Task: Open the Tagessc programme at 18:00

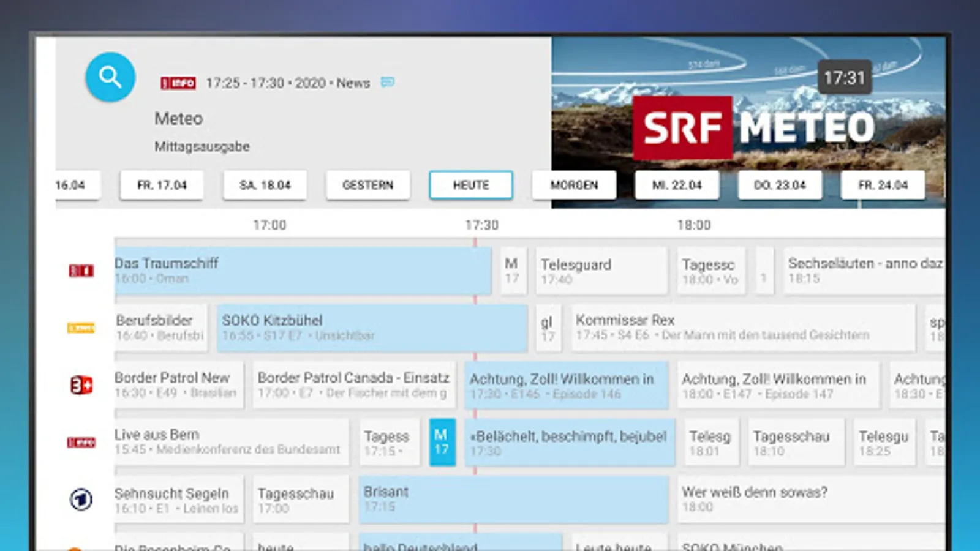Action: click(711, 271)
